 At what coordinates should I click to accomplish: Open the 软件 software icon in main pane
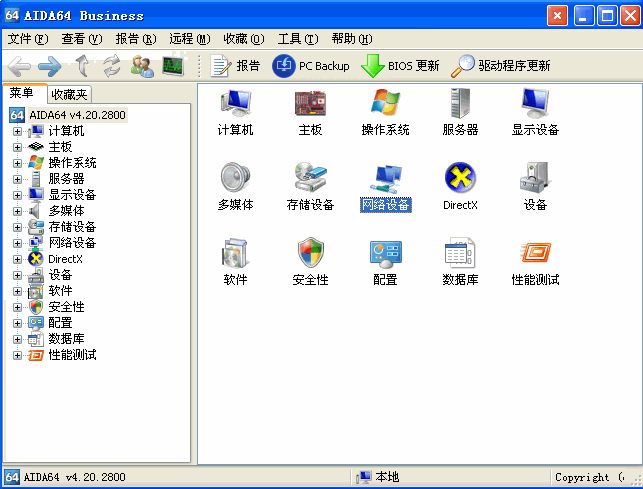235,262
